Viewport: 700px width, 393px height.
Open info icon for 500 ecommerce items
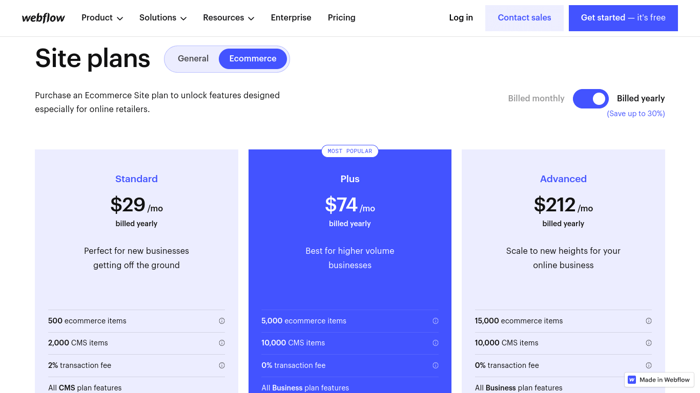(221, 321)
